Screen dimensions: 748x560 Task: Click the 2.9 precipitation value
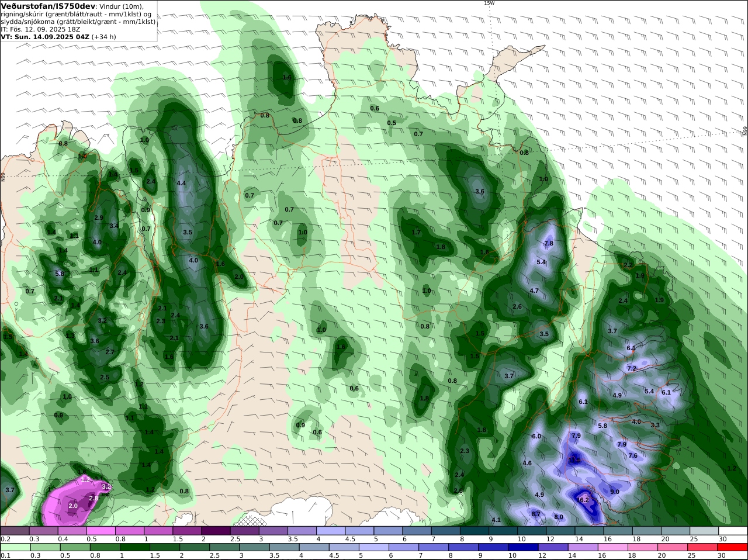tap(99, 217)
